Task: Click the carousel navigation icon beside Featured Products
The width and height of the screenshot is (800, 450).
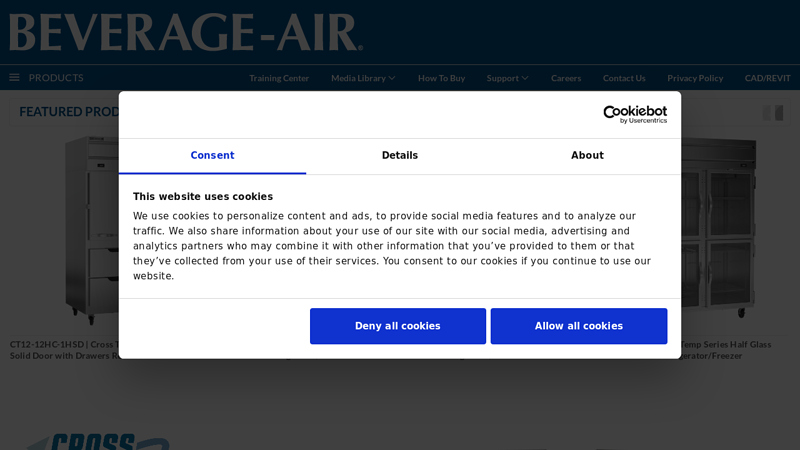Action: [773, 113]
